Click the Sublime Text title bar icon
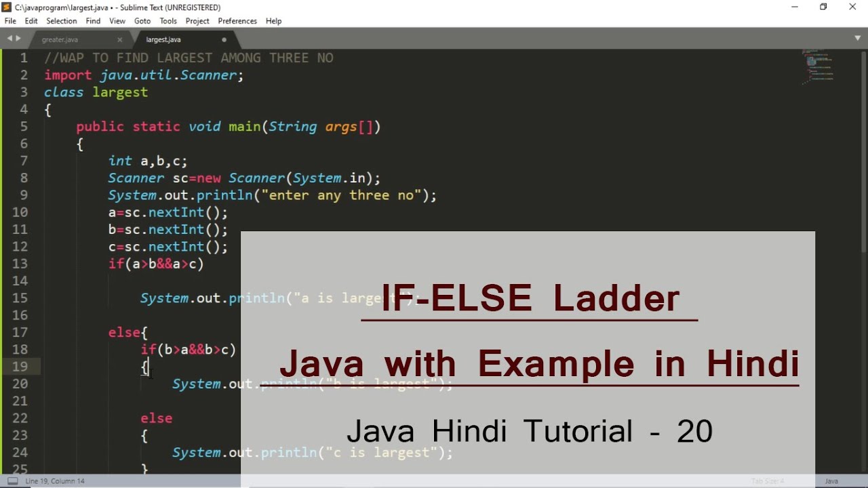This screenshot has width=868, height=488. [7, 7]
